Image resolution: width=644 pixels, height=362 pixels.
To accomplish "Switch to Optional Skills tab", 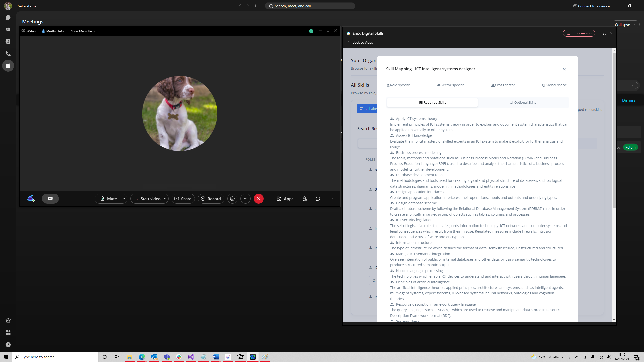I will tap(523, 102).
